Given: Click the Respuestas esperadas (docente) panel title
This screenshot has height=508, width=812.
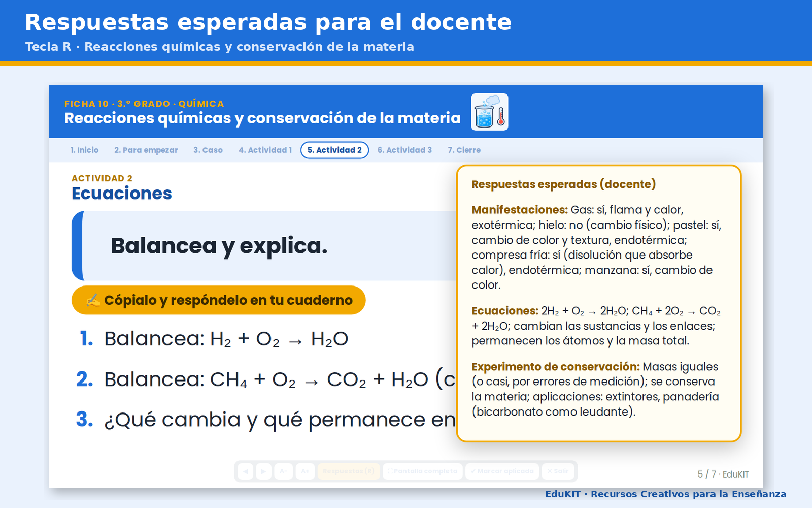Looking at the screenshot, I should tap(564, 184).
